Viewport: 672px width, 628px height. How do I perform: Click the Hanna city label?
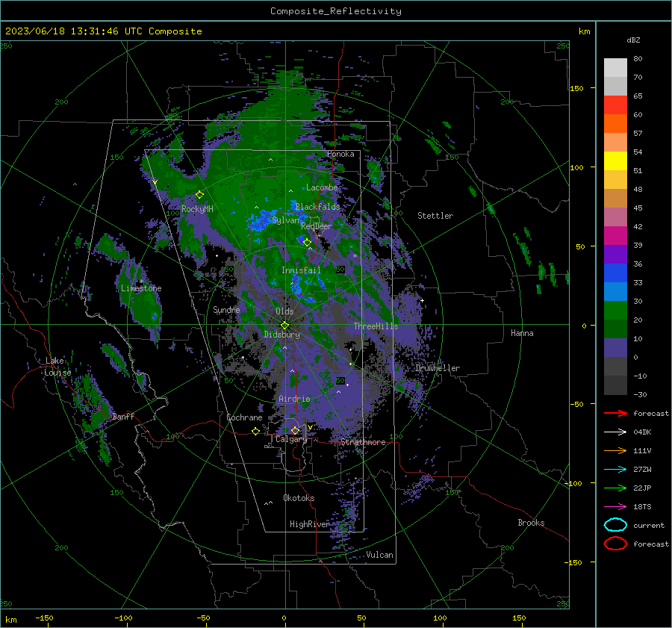522,333
